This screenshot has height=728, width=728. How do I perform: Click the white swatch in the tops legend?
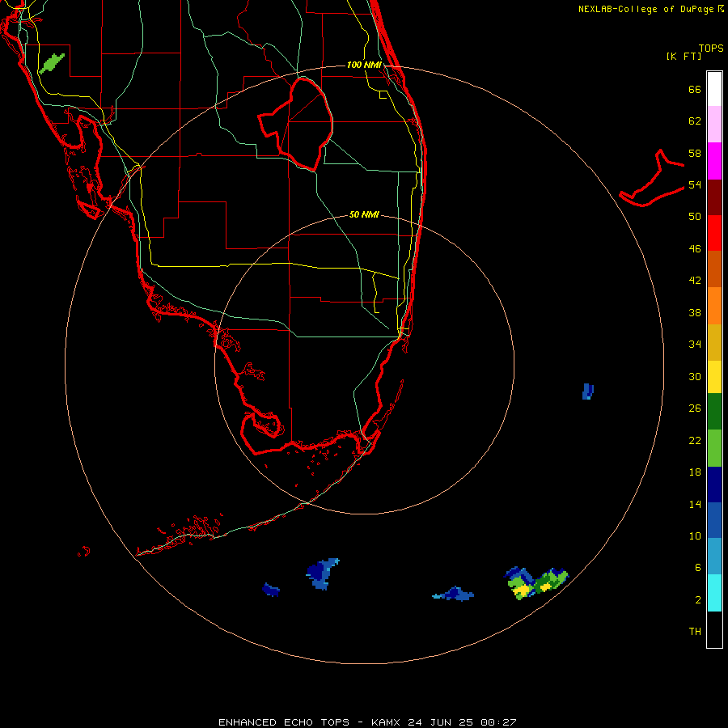point(714,89)
